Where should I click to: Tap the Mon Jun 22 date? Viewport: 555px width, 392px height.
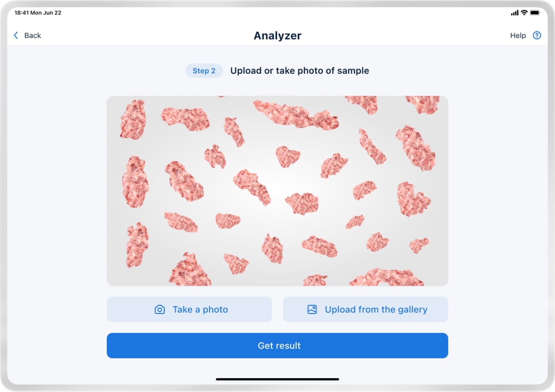46,13
